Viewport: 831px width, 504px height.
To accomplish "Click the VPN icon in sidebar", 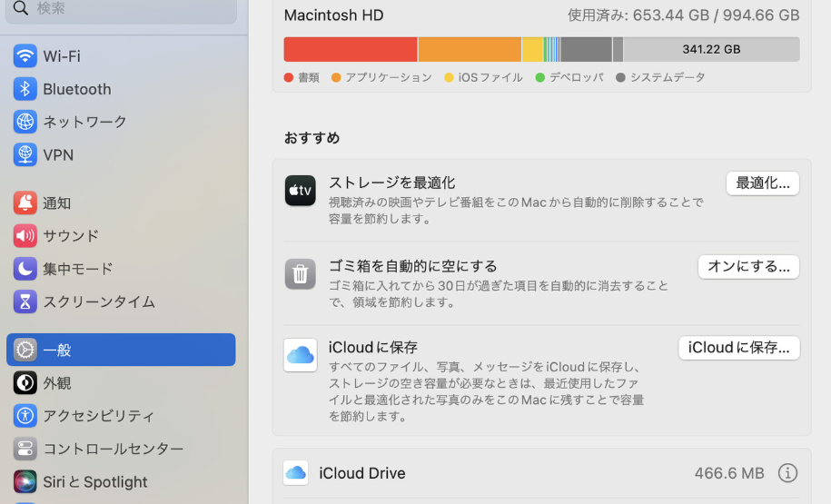I will point(25,154).
